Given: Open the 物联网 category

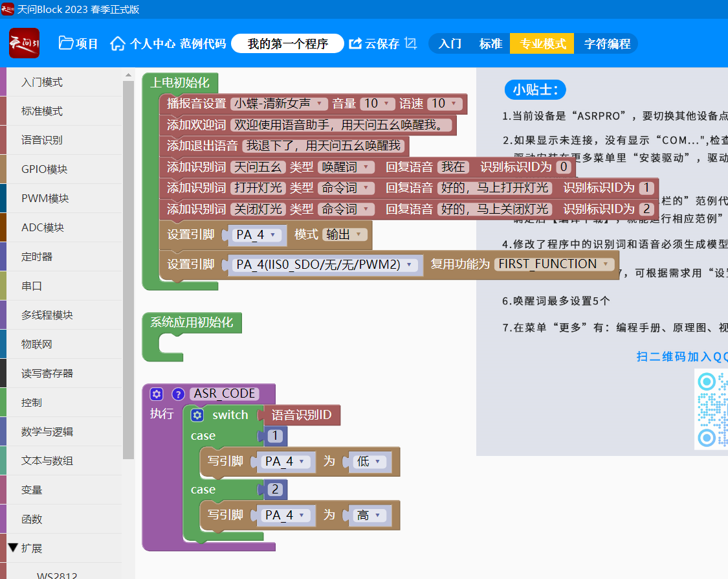Looking at the screenshot, I should pos(64,345).
